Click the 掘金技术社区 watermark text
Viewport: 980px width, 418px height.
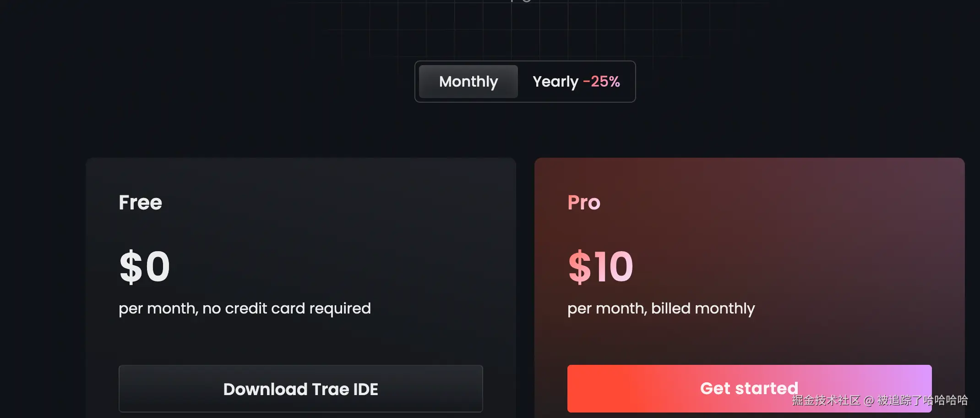(x=826, y=401)
